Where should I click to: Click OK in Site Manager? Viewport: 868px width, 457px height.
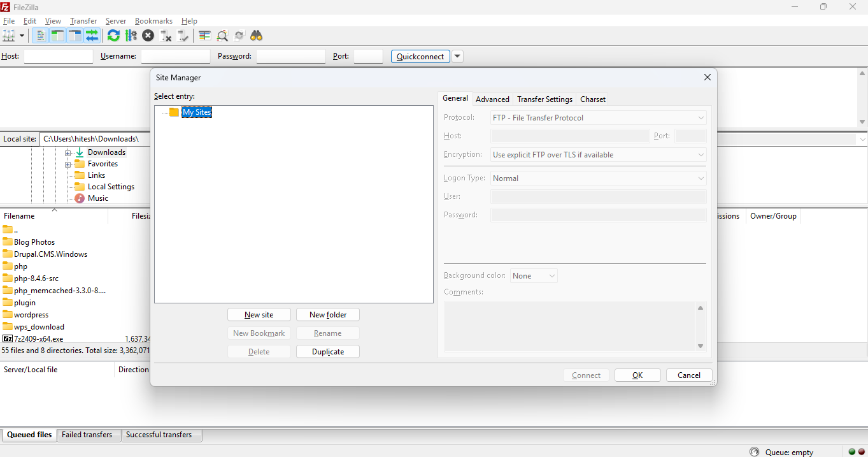637,375
